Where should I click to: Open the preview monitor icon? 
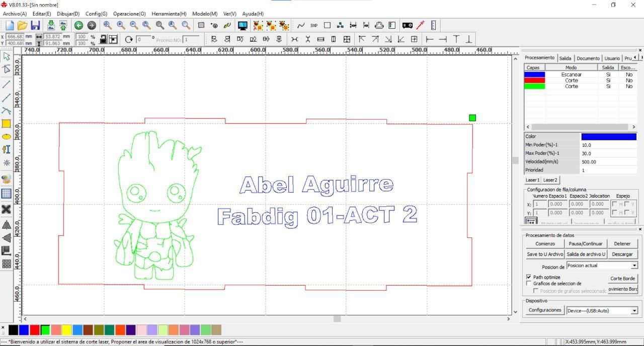(x=243, y=25)
